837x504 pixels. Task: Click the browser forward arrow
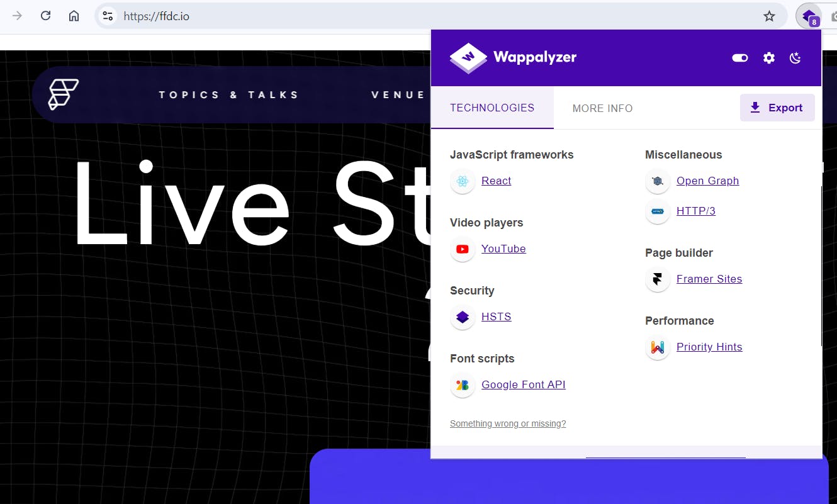[x=17, y=16]
